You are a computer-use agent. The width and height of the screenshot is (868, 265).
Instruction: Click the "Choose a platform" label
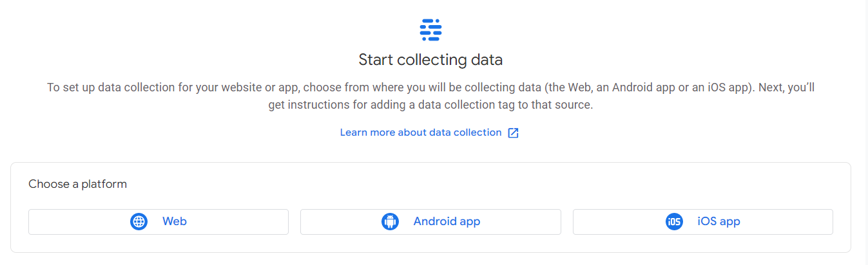77,185
